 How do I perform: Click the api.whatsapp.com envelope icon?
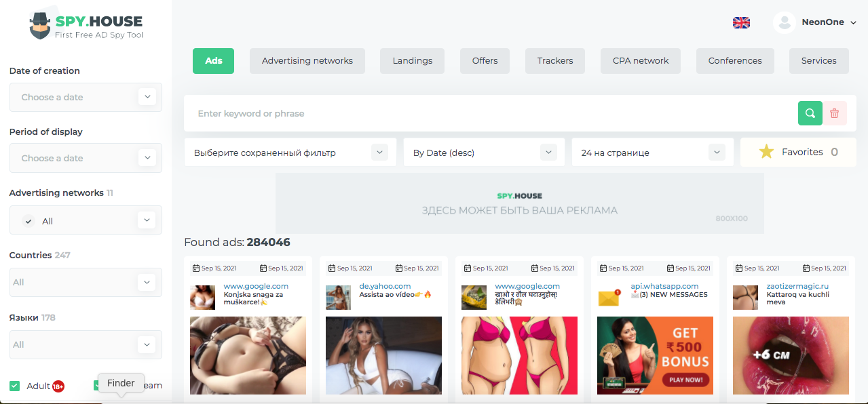click(x=609, y=297)
